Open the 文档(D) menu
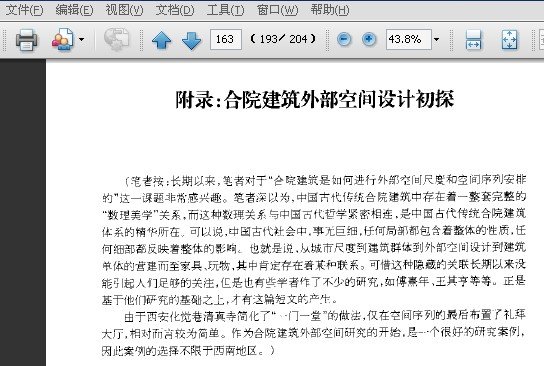Viewport: 544px width, 366px height. click(175, 10)
